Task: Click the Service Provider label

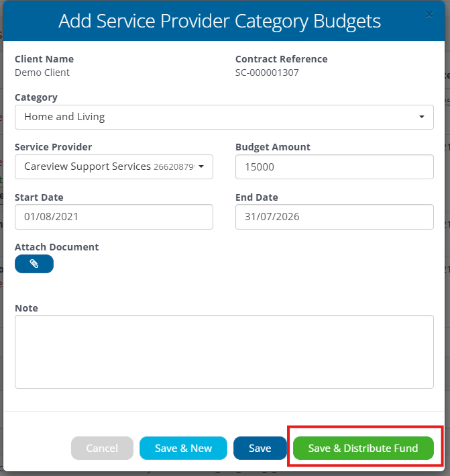Action: coord(54,147)
